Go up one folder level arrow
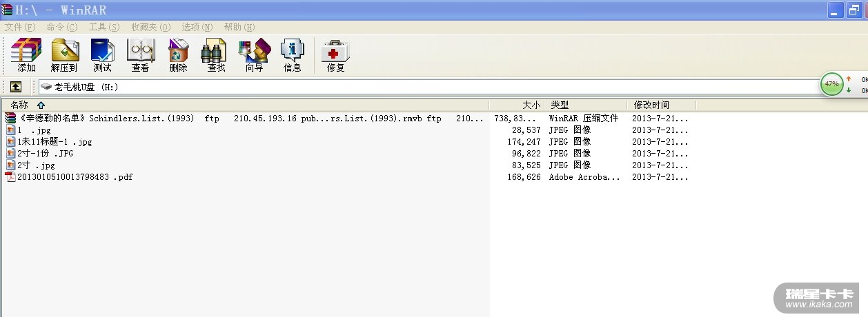Image resolution: width=868 pixels, height=317 pixels. [x=15, y=87]
